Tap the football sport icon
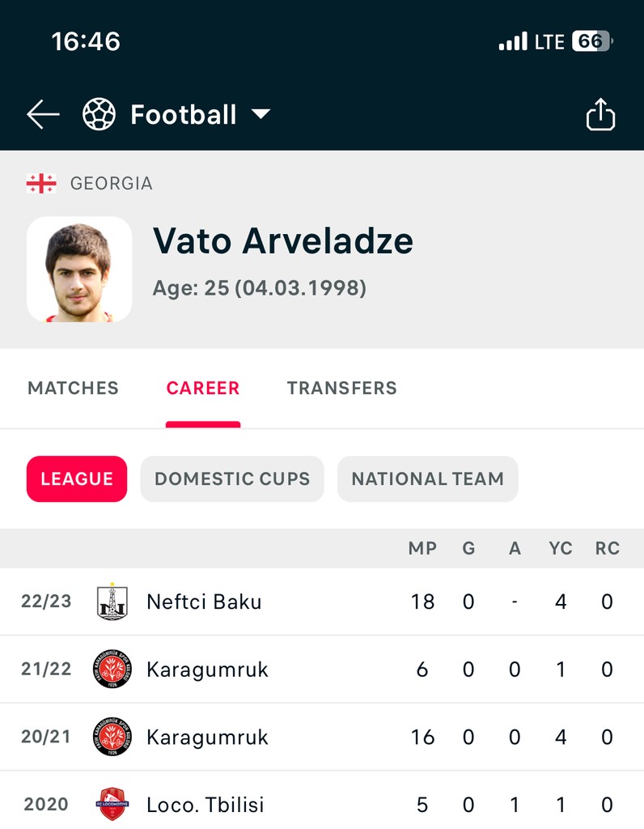The height and width of the screenshot is (829, 644). (100, 115)
